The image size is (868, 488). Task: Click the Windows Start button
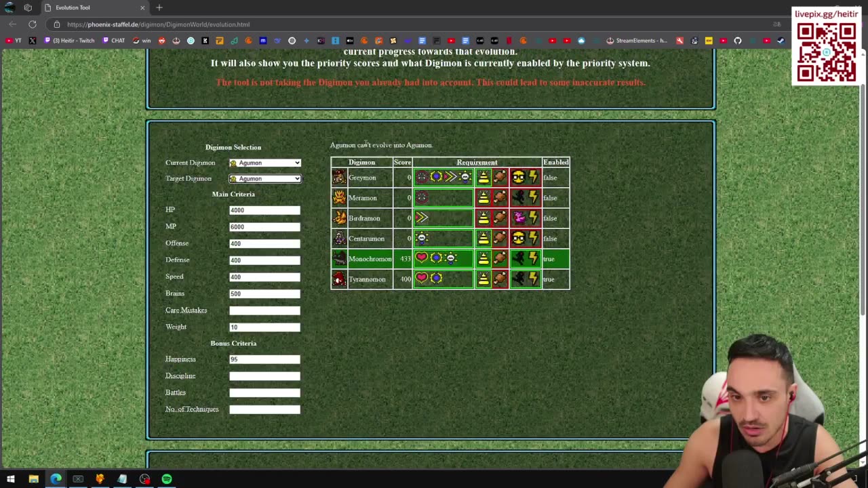pyautogui.click(x=11, y=479)
